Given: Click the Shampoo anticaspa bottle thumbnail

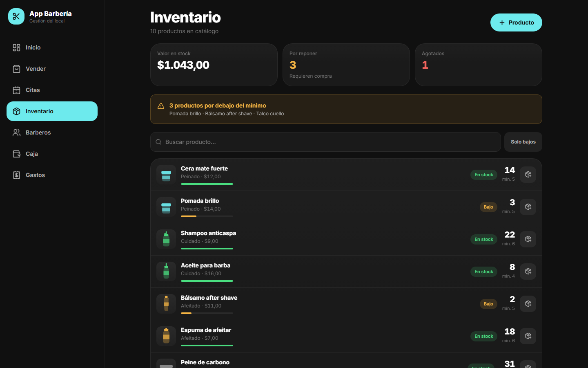Looking at the screenshot, I should coord(166,239).
